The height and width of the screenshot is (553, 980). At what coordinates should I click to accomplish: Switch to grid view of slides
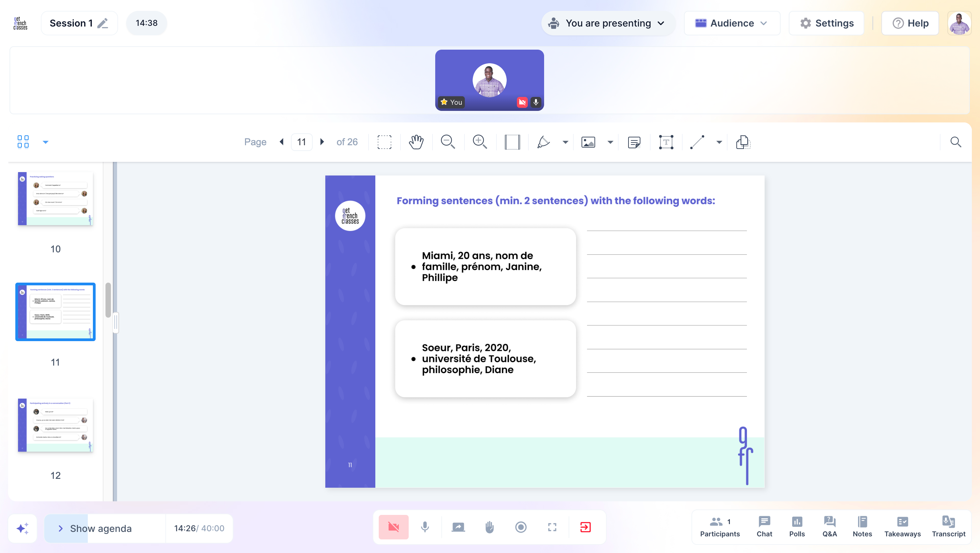22,141
